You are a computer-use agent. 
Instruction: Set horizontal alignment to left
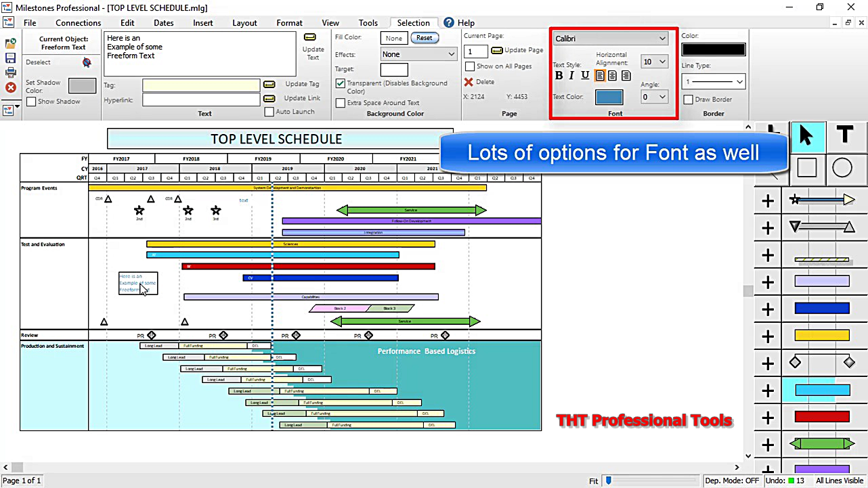click(600, 76)
